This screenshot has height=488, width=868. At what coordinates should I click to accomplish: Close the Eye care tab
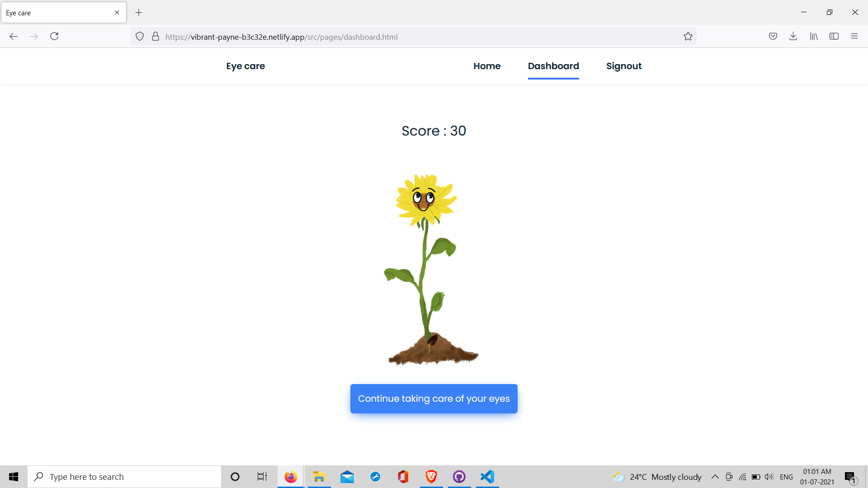tap(117, 13)
